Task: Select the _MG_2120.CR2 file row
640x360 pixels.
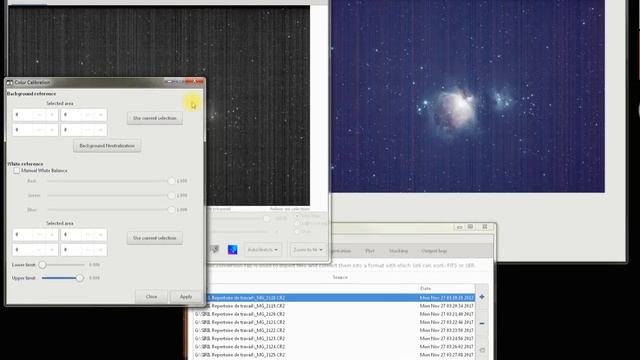Action: pos(334,314)
